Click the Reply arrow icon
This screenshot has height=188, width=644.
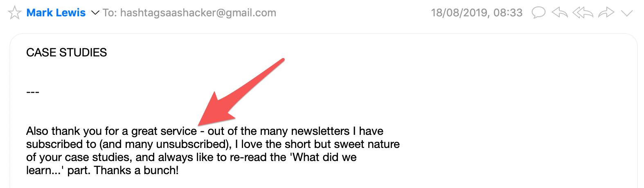(560, 13)
